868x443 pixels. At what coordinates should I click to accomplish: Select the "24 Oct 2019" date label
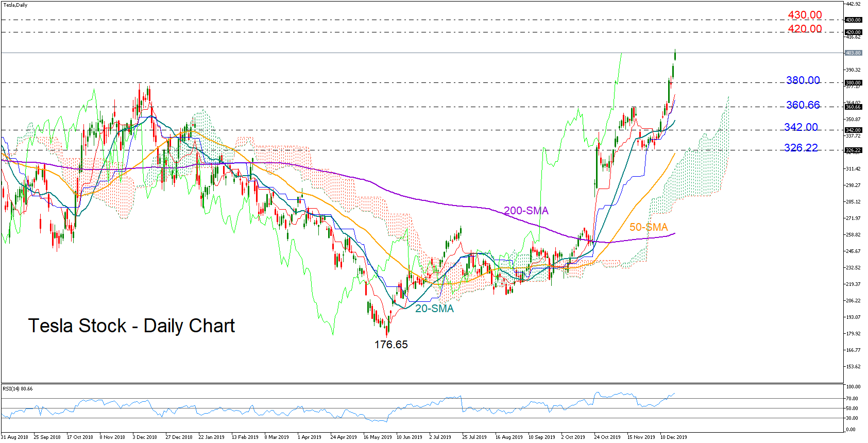pyautogui.click(x=607, y=437)
